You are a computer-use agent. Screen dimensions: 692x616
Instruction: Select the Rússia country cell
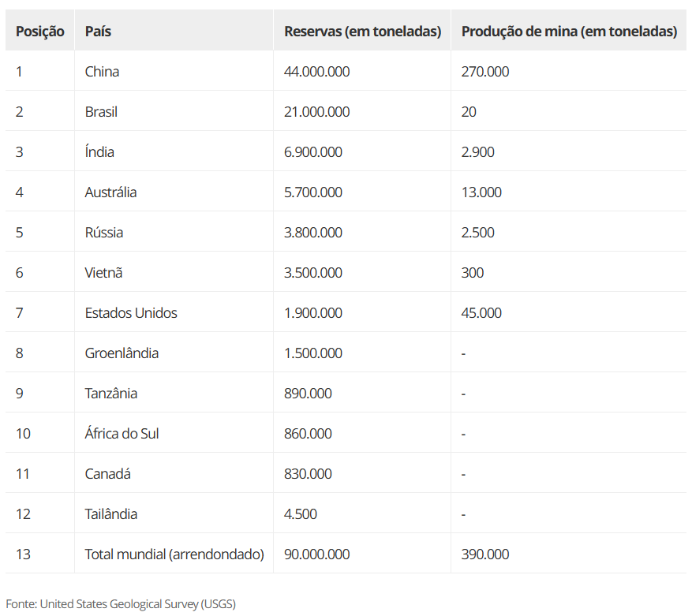tap(104, 233)
